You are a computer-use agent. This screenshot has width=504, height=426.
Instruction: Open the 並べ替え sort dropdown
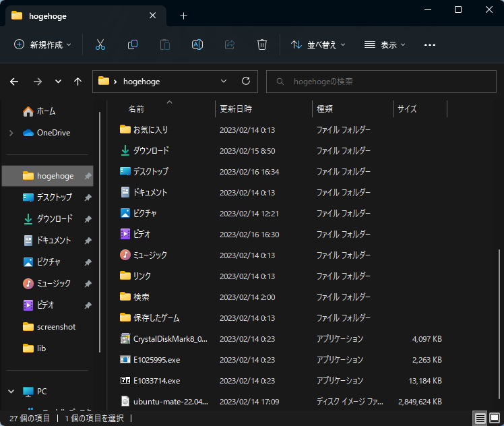(318, 44)
